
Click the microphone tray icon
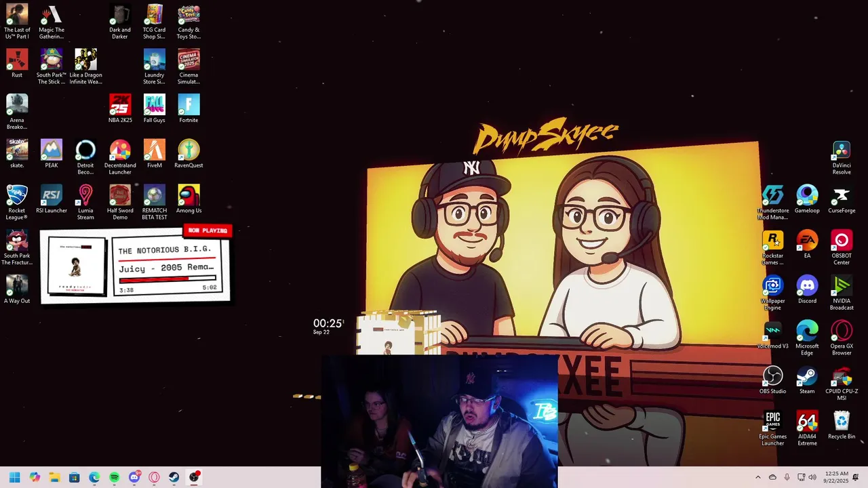point(787,477)
